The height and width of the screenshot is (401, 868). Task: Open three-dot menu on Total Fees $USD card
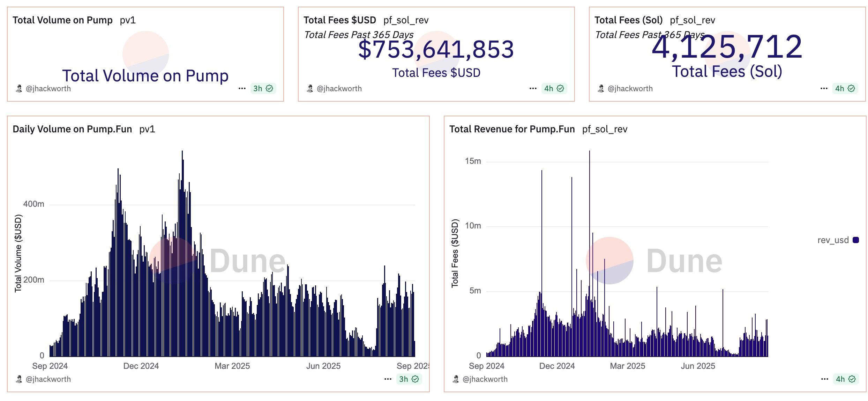[533, 89]
